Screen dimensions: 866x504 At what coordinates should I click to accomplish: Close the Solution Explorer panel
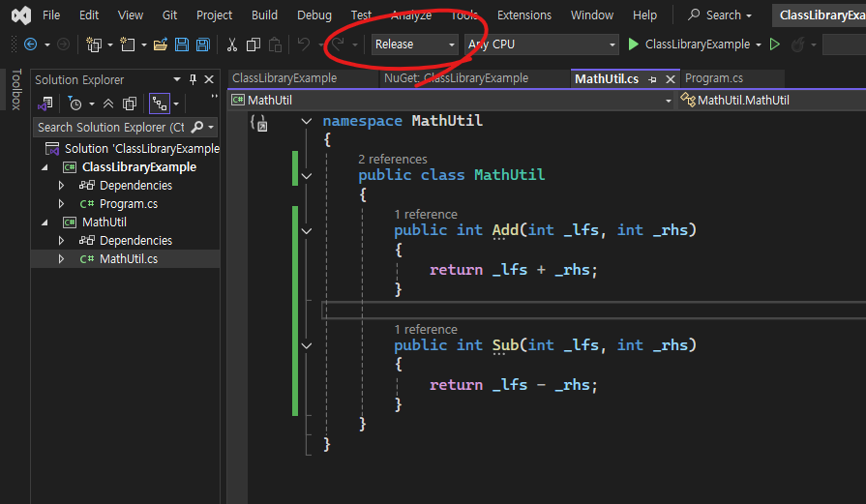point(209,79)
